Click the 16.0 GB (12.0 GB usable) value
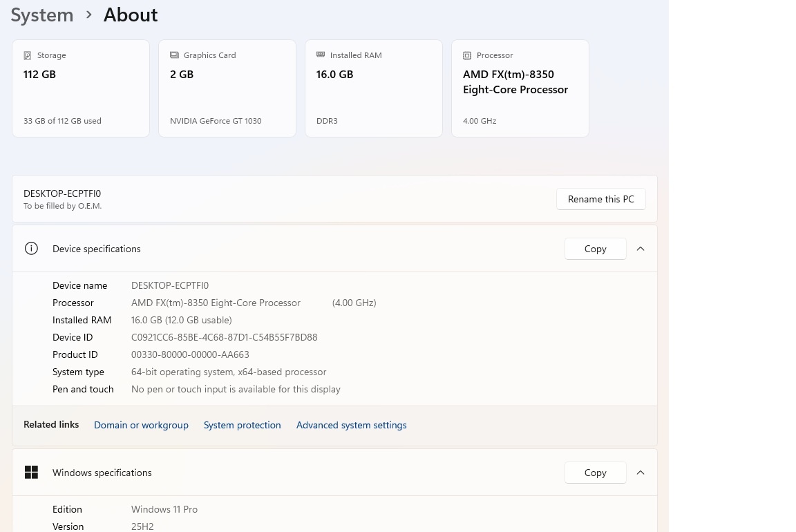Screen dimensions: 796x532 [182, 320]
